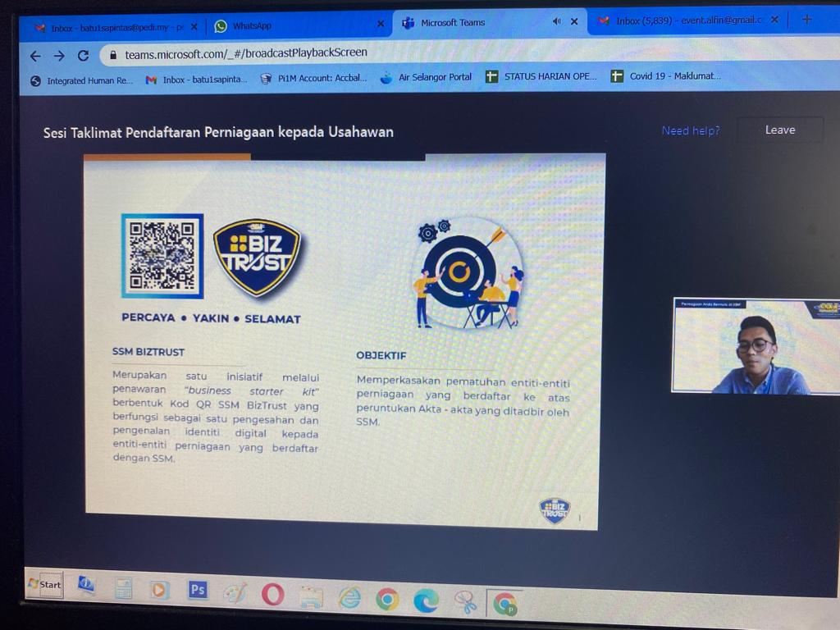Close the WhatsApp tab
Image resolution: width=840 pixels, height=630 pixels.
(381, 25)
